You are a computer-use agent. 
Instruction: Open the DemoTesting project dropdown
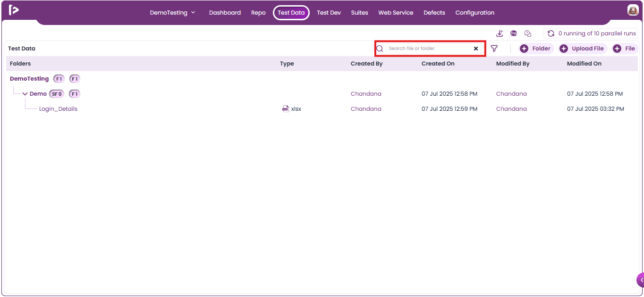coord(172,13)
